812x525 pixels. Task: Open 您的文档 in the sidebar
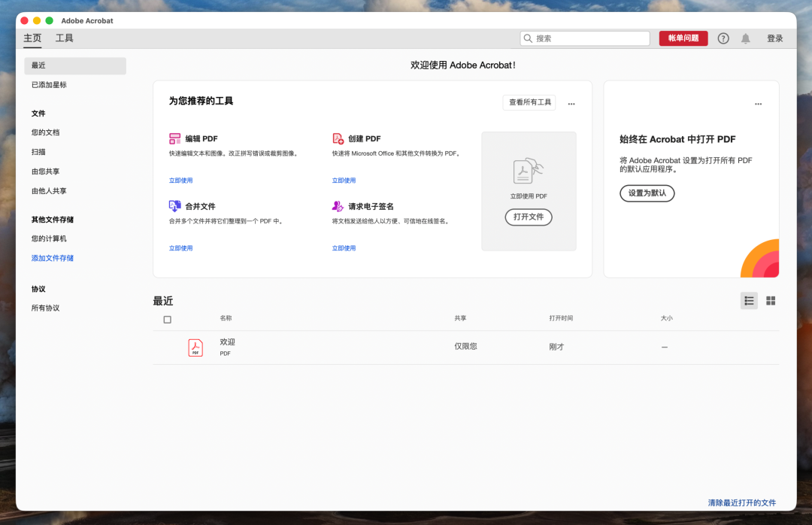46,132
